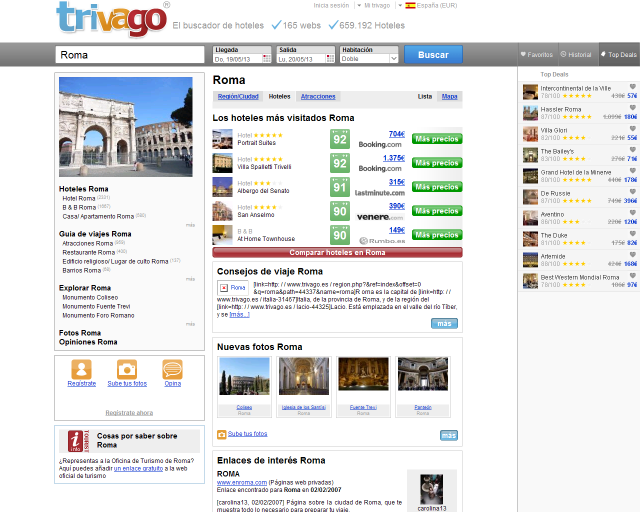
Task: Click the más button in Consejos de viaje
Action: coord(444,323)
